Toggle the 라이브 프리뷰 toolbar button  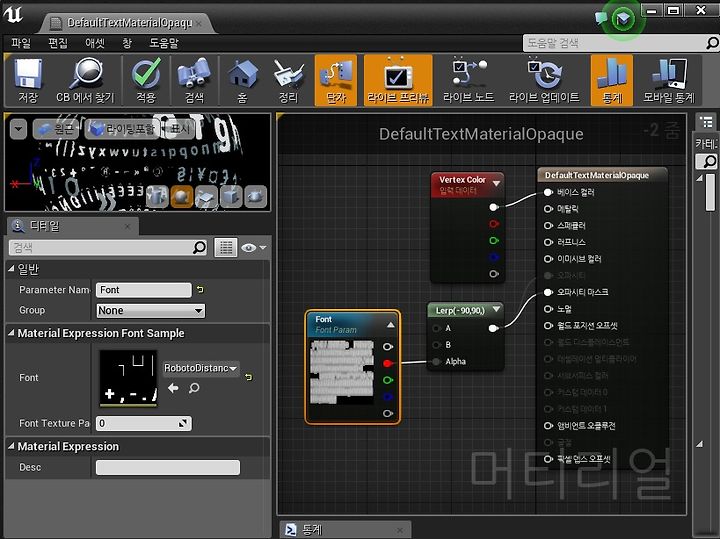tap(398, 80)
